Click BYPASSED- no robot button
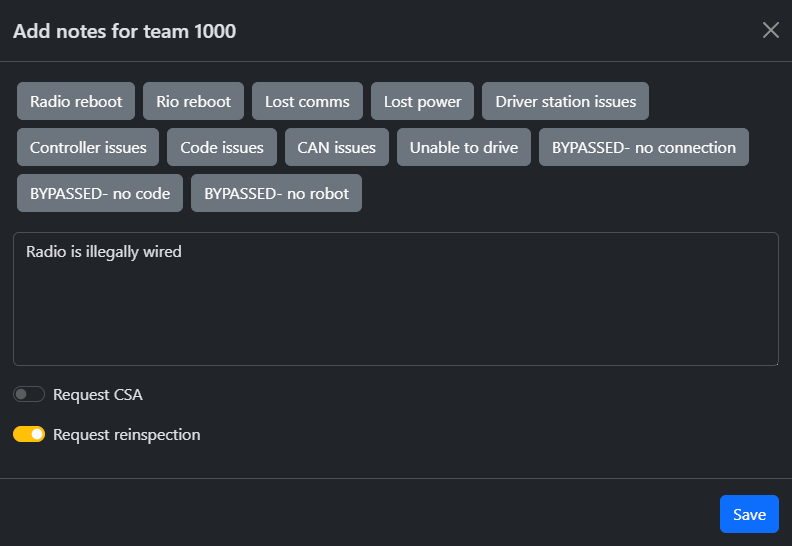792x546 pixels. click(x=276, y=193)
